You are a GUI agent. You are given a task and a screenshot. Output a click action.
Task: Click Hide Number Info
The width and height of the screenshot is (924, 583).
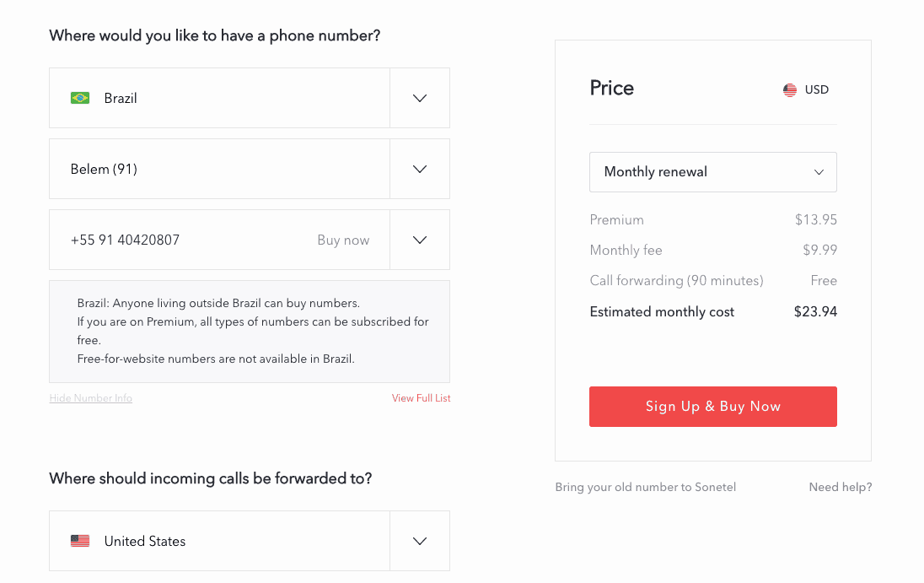pos(90,397)
